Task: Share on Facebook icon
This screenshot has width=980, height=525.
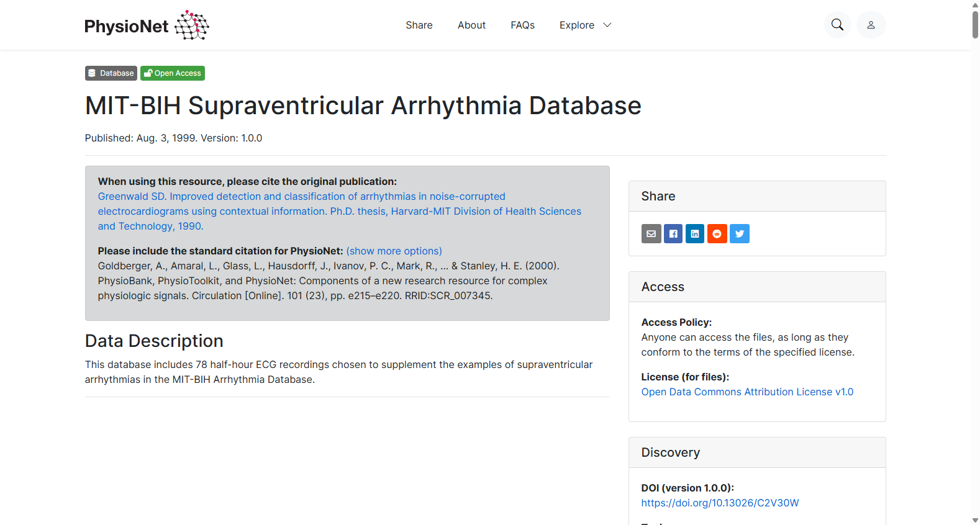Action: click(673, 234)
